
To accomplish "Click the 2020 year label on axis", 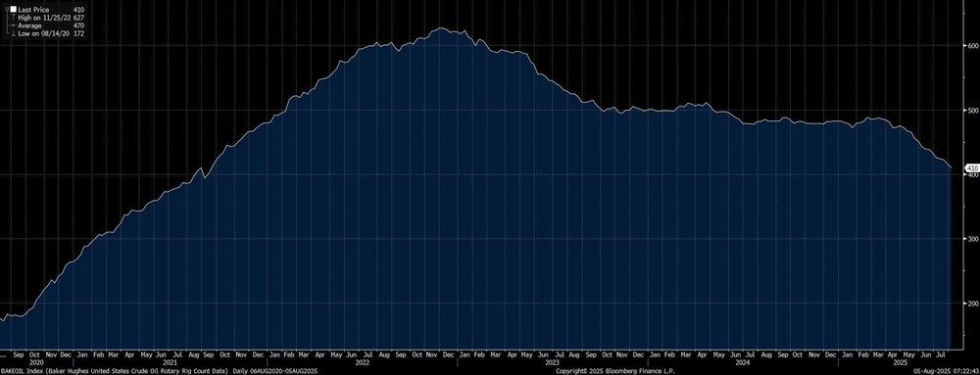I will point(36,362).
